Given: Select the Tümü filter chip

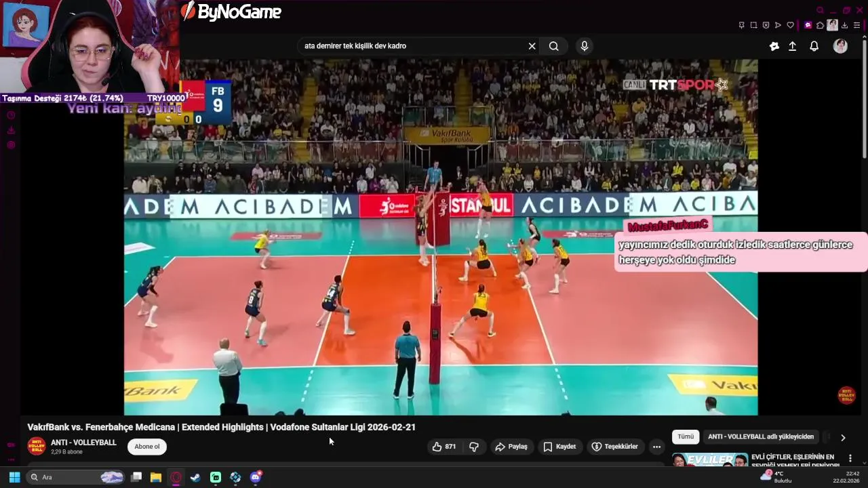Looking at the screenshot, I should [x=686, y=437].
